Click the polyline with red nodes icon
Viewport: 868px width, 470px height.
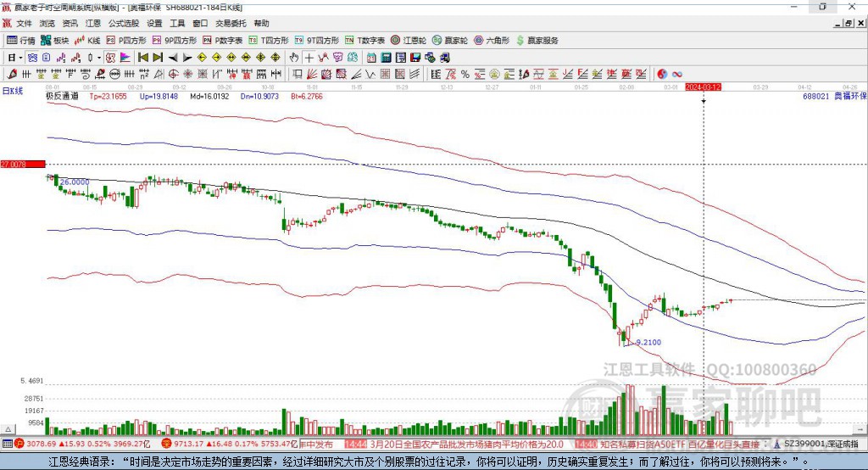323,58
